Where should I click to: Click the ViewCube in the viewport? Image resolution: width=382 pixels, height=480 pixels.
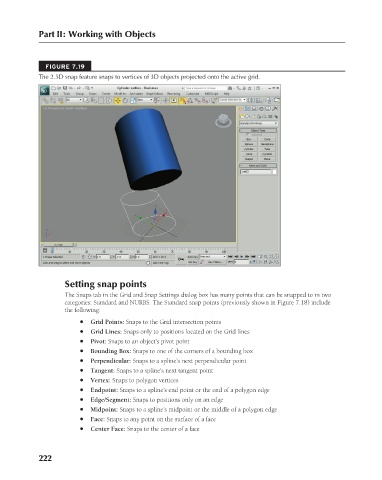pos(223,120)
